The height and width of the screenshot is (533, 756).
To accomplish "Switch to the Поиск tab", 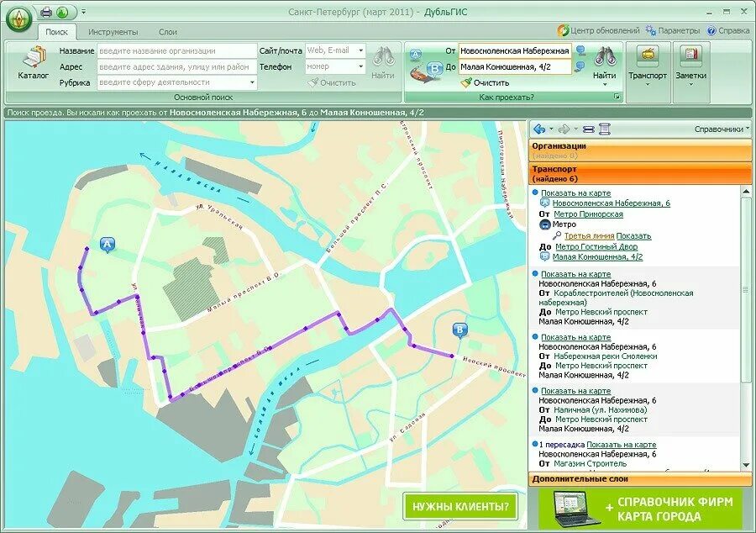I will click(x=56, y=32).
